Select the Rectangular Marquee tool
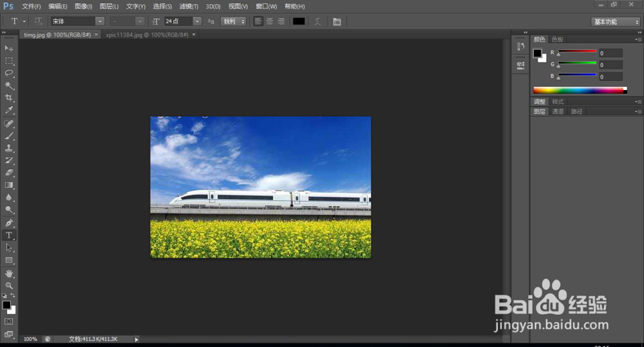 (x=8, y=61)
